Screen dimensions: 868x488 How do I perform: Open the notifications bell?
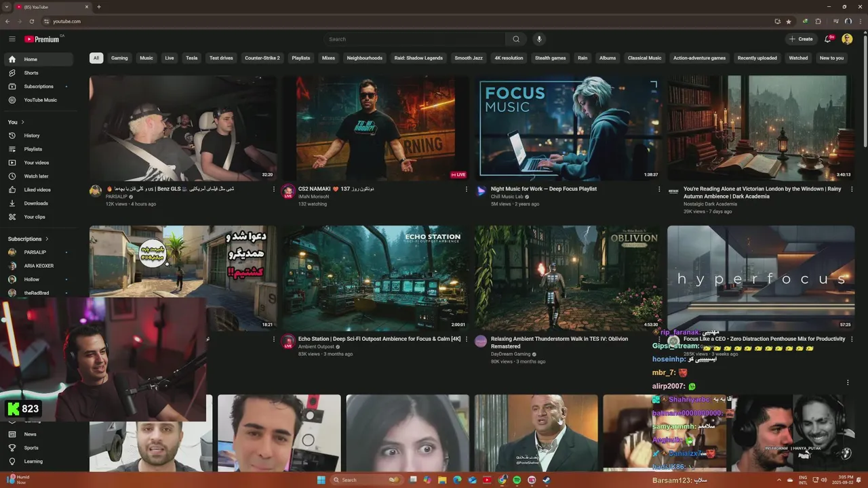point(828,39)
